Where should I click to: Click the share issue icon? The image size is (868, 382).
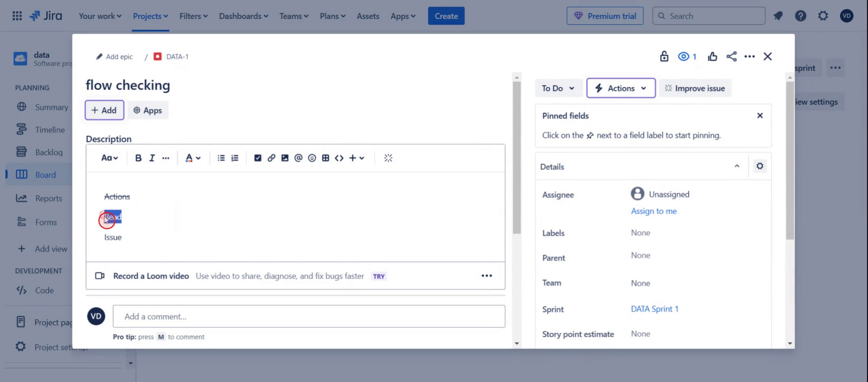pyautogui.click(x=731, y=57)
